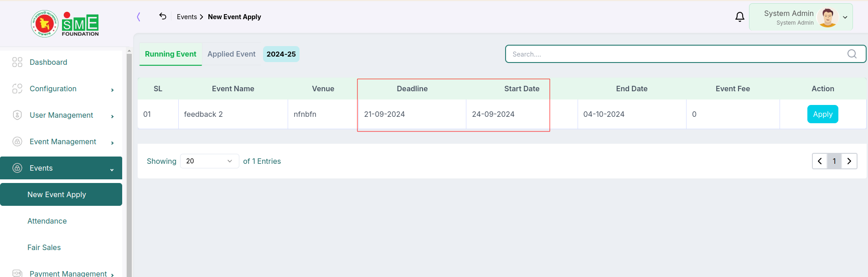Screen dimensions: 868x277
Task: Go to next page arrow
Action: click(849, 161)
